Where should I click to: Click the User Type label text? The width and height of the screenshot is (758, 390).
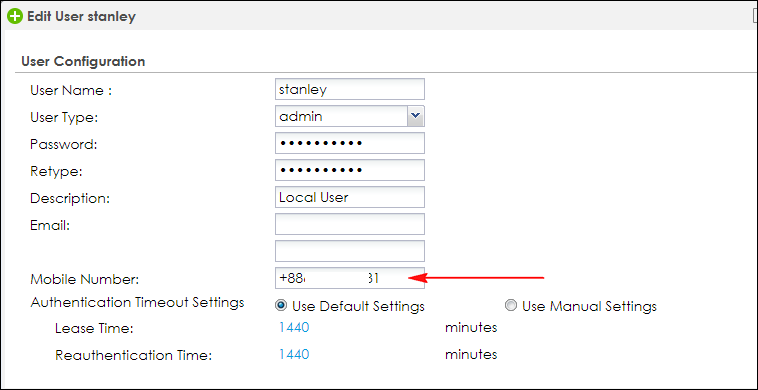point(64,117)
